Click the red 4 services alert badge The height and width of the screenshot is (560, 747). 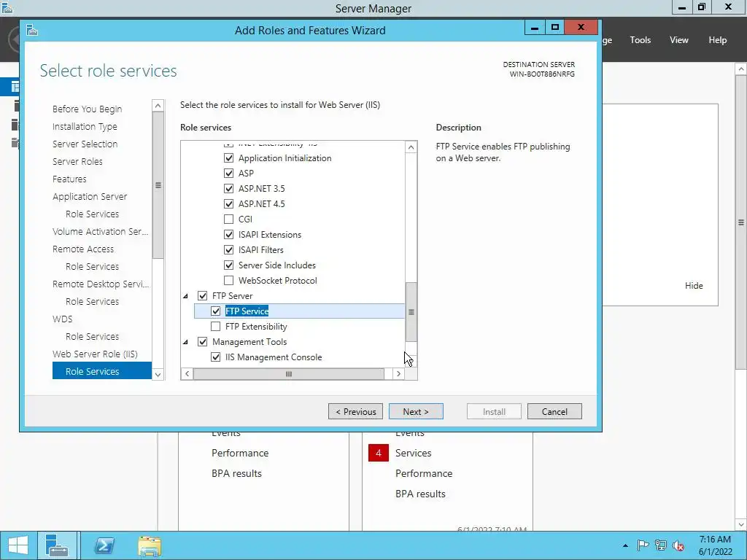coord(379,453)
